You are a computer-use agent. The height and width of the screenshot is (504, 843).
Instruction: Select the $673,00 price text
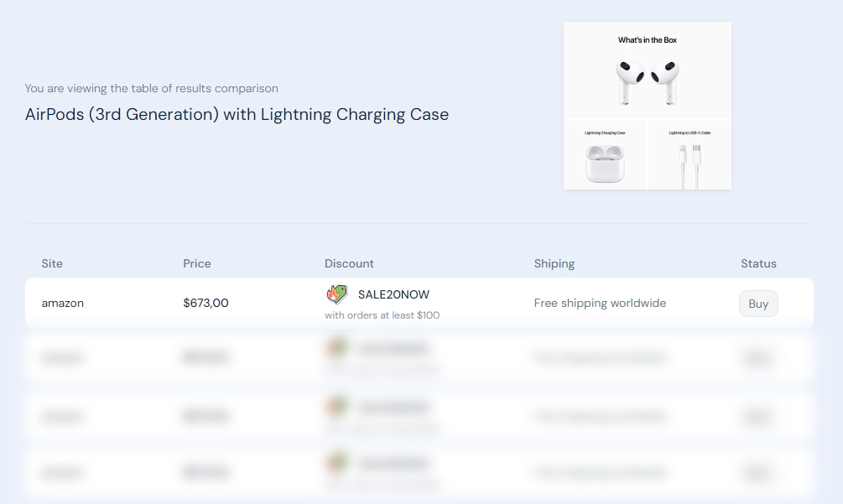(x=204, y=303)
